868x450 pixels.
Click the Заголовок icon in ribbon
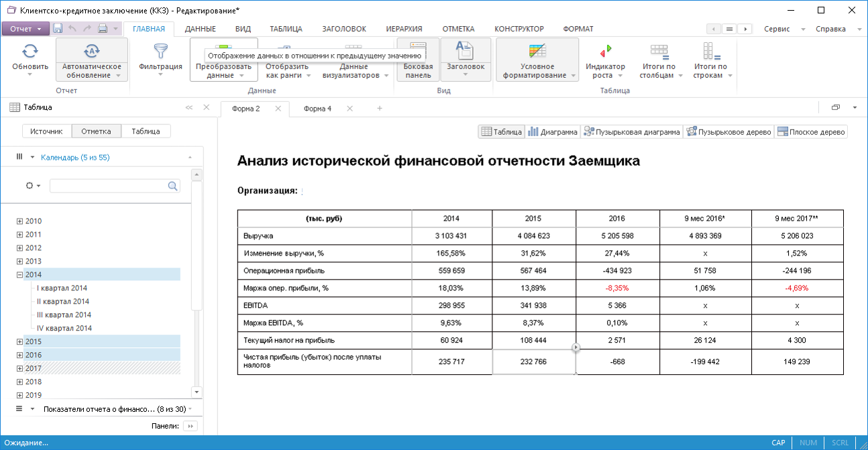tap(466, 51)
